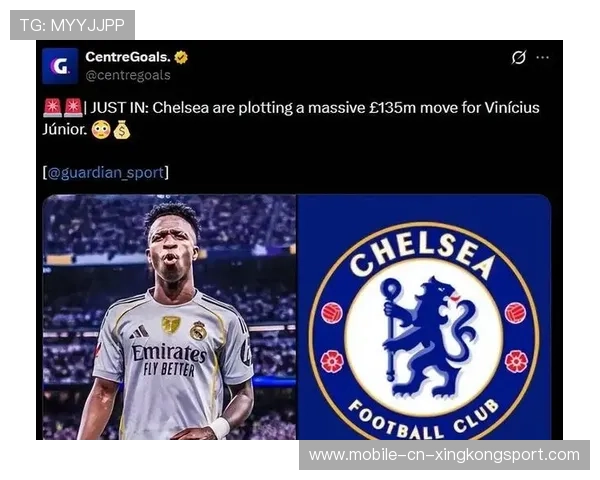Click the CentreGoals account name
Screen dimensions: 600x480
(x=128, y=57)
